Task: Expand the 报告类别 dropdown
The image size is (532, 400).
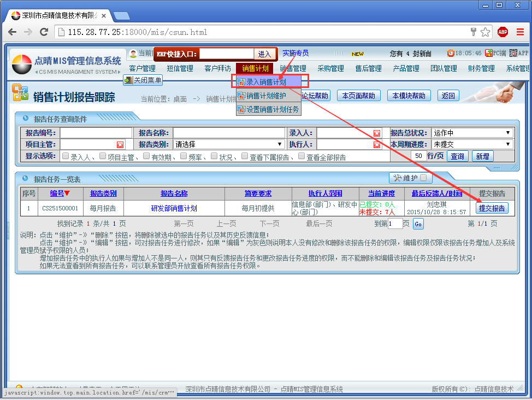Action: [x=229, y=144]
